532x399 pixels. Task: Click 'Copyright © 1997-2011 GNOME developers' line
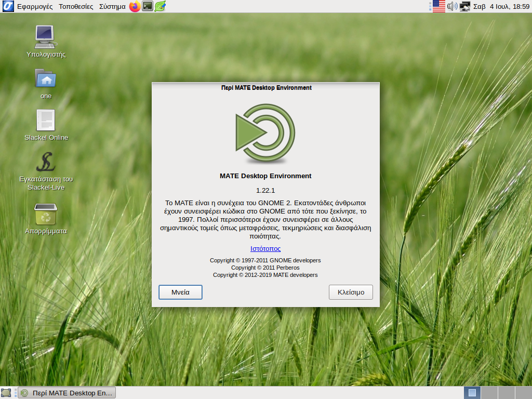pos(265,260)
